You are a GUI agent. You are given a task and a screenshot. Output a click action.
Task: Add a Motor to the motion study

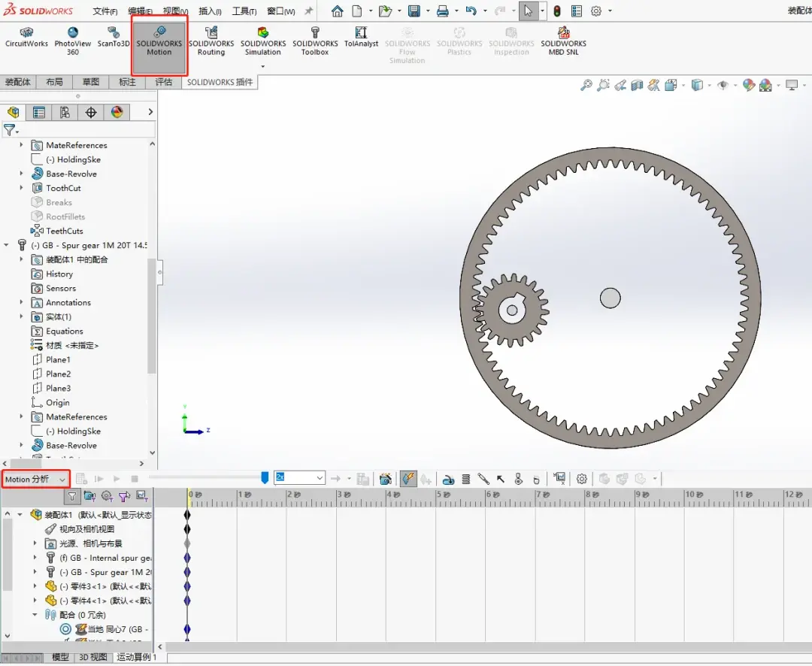[x=448, y=480]
